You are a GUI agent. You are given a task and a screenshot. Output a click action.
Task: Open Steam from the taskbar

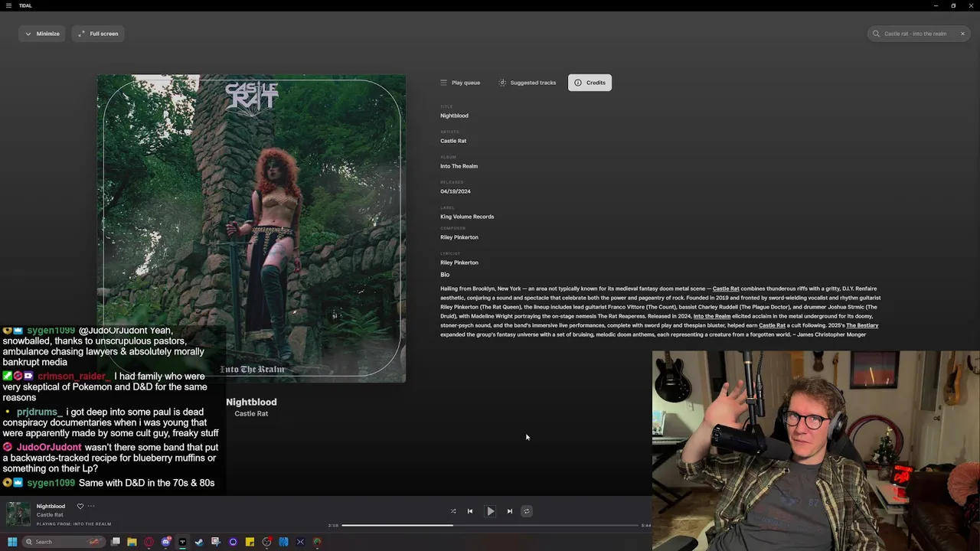[199, 542]
